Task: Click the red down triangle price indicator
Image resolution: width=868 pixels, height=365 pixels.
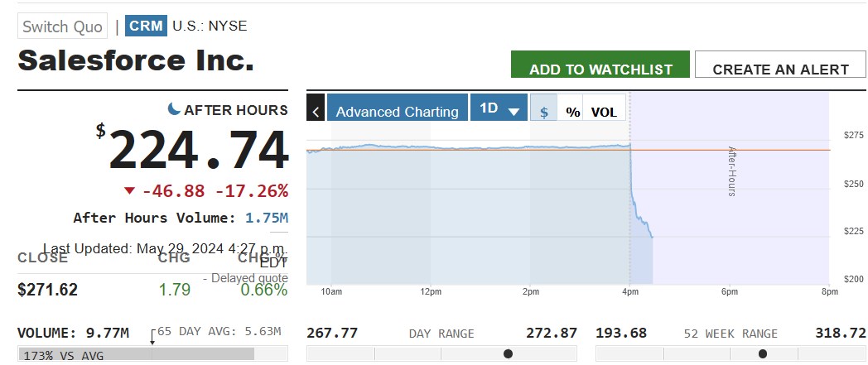Action: (x=129, y=191)
